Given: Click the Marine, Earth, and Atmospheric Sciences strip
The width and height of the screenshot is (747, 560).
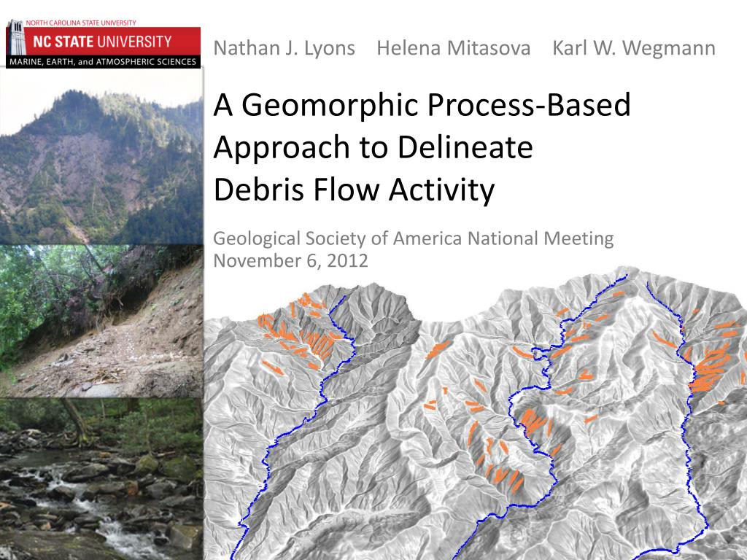Looking at the screenshot, I should click(x=104, y=62).
